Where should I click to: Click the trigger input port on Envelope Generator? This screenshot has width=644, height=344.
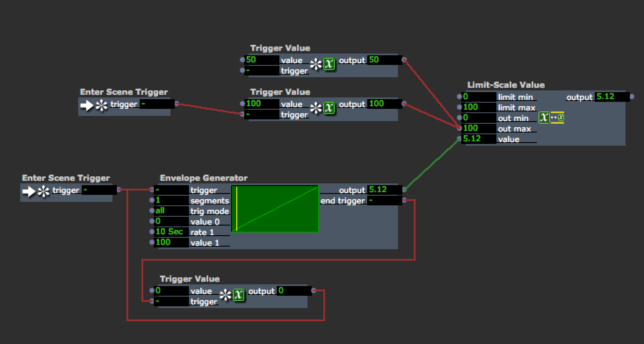pos(152,190)
